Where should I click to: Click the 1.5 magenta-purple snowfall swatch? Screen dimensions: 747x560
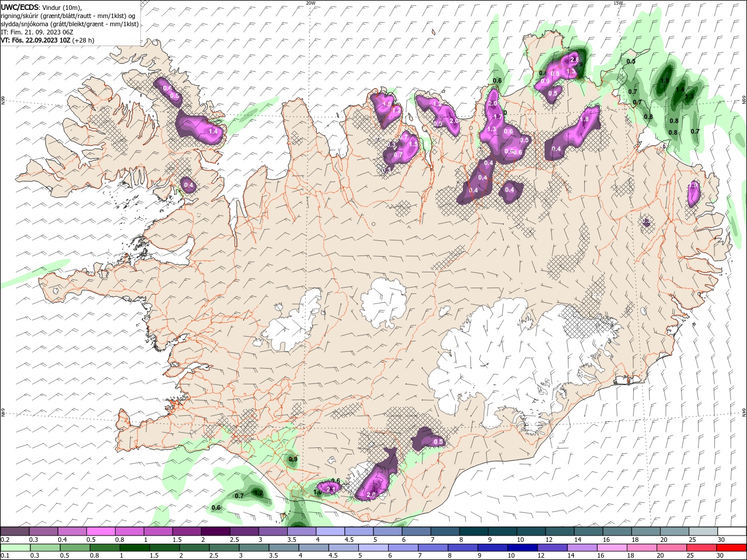coord(187,531)
